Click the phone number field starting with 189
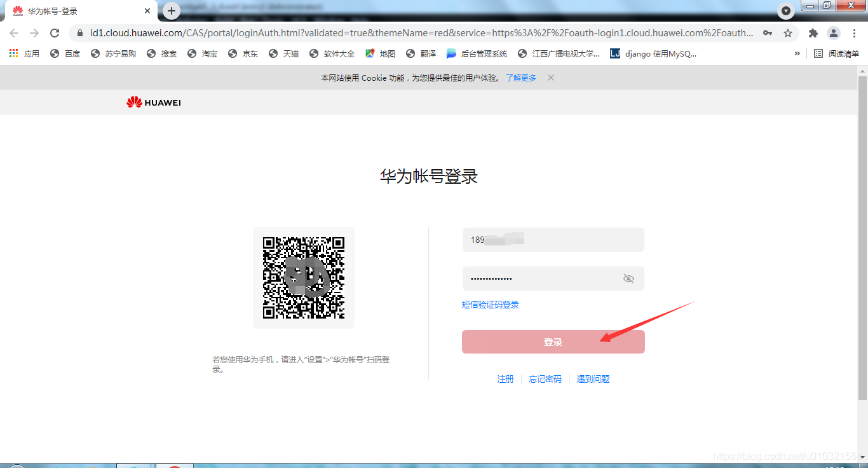Viewport: 868px width, 468px height. coord(553,240)
